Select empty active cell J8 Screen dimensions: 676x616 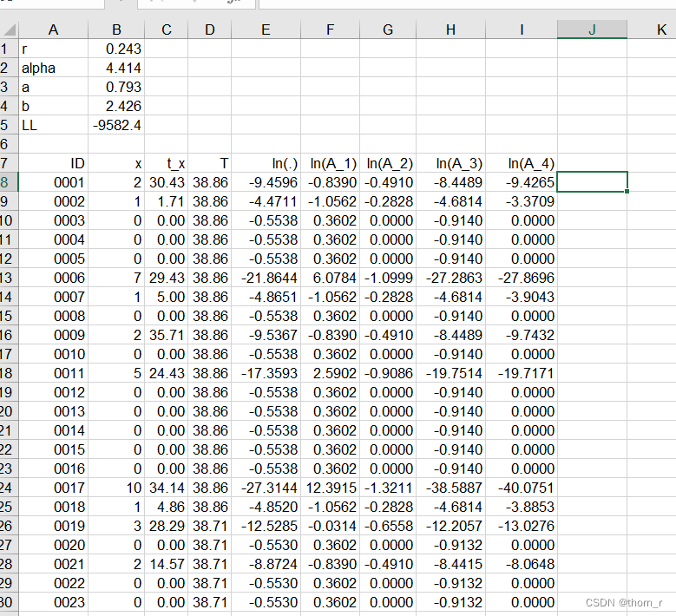click(x=592, y=182)
